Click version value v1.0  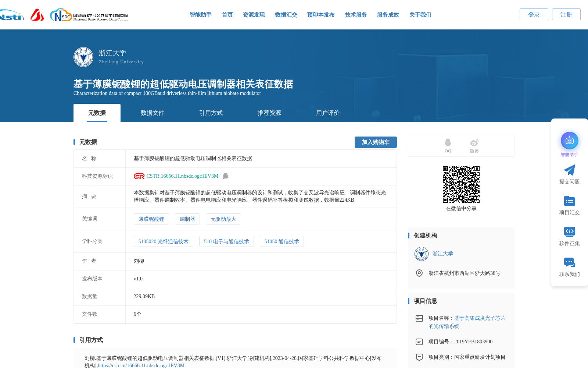tap(138, 279)
